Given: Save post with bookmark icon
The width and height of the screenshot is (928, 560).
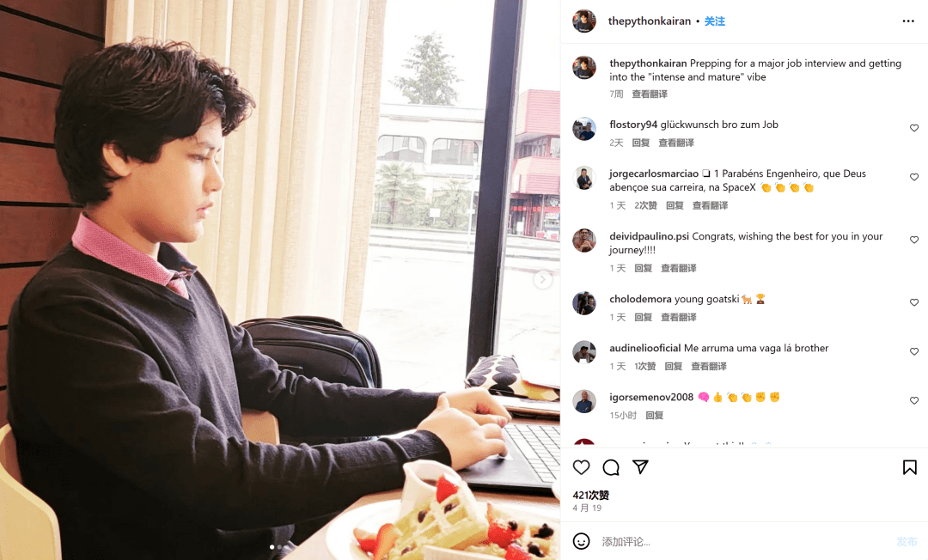Looking at the screenshot, I should tap(910, 467).
